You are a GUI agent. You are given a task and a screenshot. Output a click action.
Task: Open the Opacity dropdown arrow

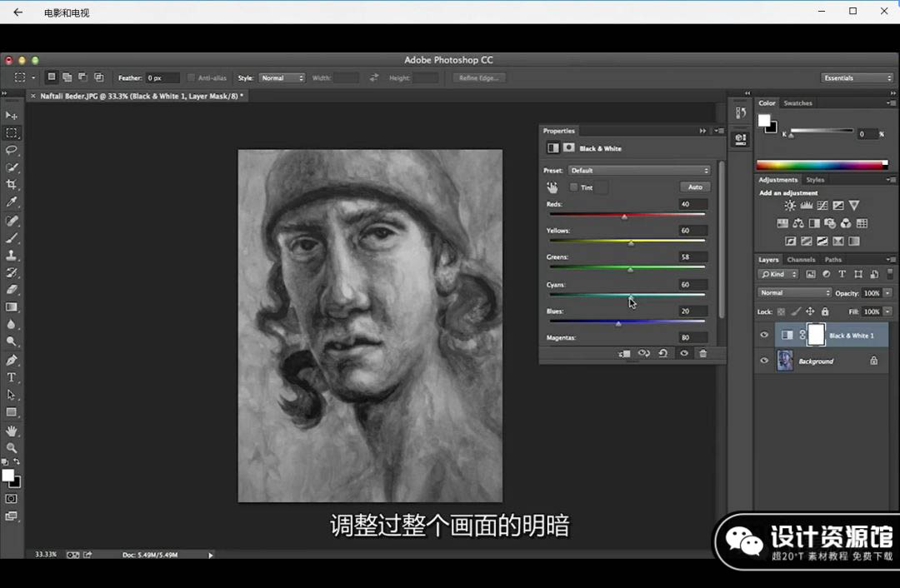[887, 293]
